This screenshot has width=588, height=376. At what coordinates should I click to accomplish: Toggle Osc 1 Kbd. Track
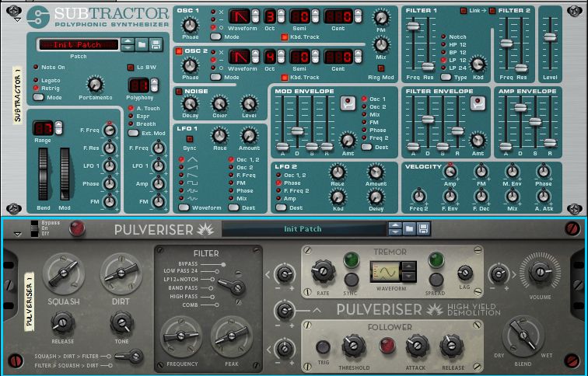[x=284, y=37]
